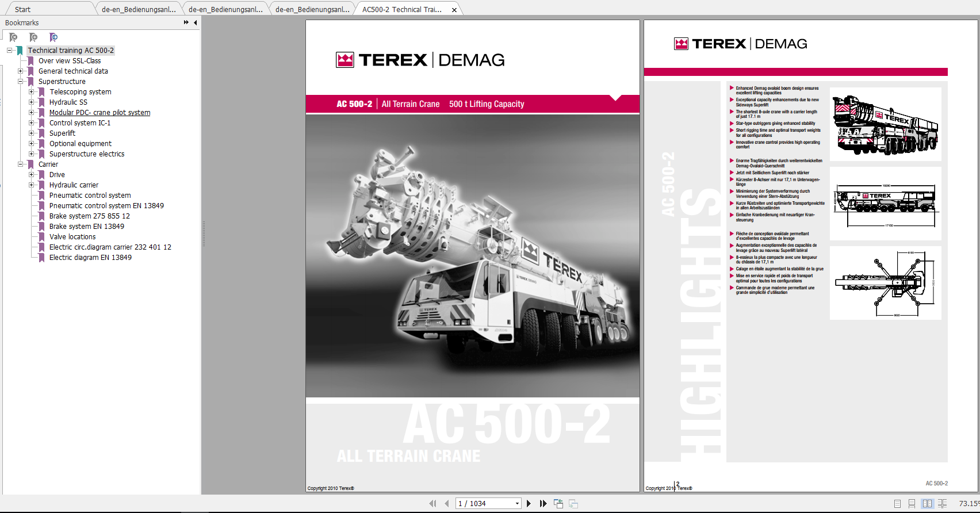The height and width of the screenshot is (513, 980).
Task: Collapse the Superstructure node
Action: coord(20,82)
